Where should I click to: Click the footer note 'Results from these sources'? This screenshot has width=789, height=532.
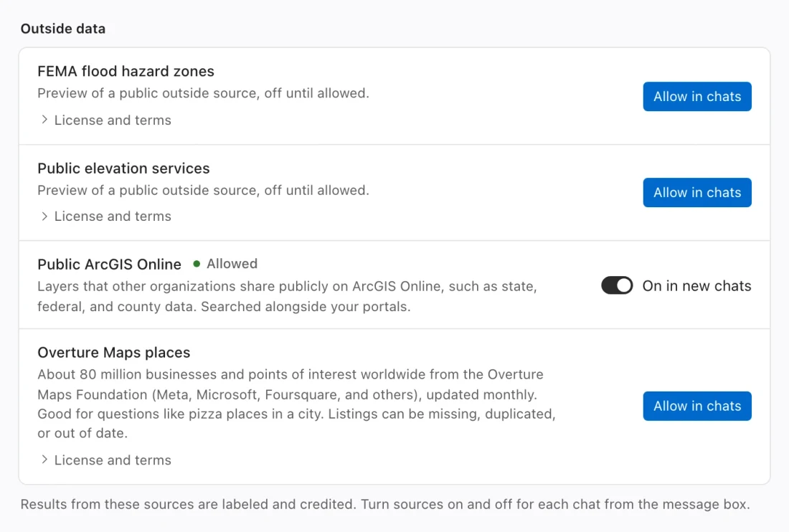[x=385, y=504]
